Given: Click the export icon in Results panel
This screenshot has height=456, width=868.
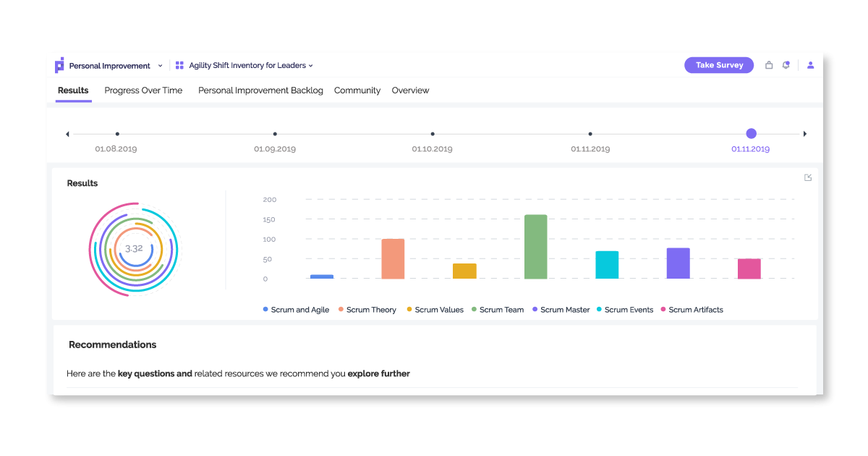Looking at the screenshot, I should pos(808,178).
